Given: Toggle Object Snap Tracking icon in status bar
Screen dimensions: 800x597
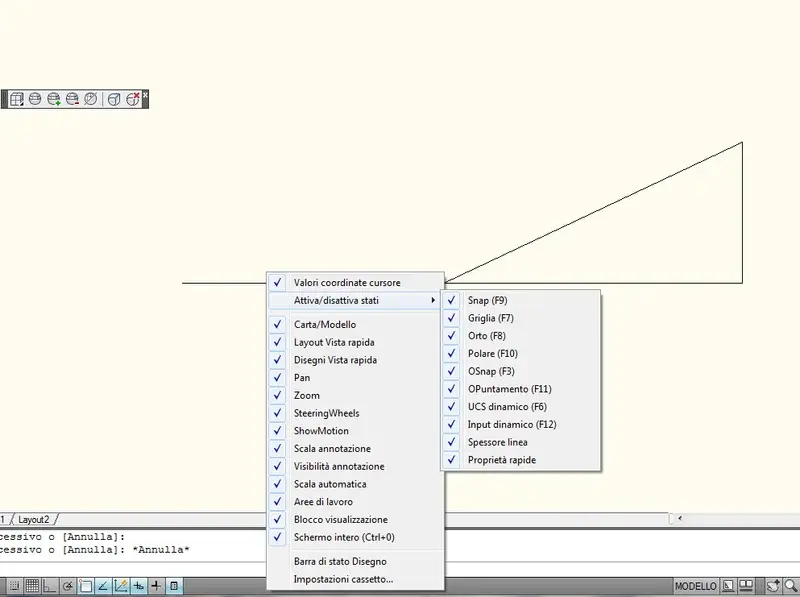Looking at the screenshot, I should [103, 586].
